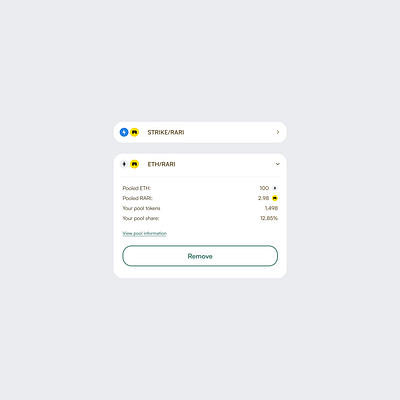Expand the STRIKE/RARI pool with the right chevron

click(x=278, y=132)
